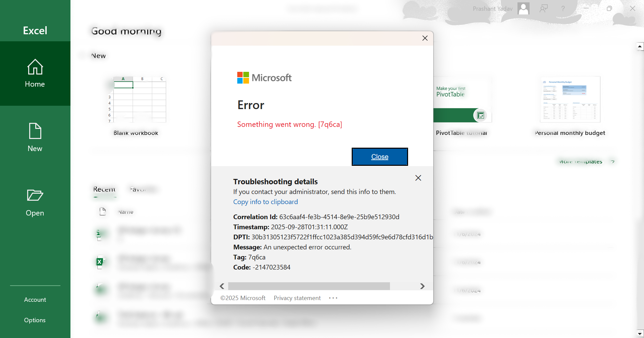This screenshot has width=644, height=338.
Task: Switch to the Recent tab
Action: click(104, 189)
